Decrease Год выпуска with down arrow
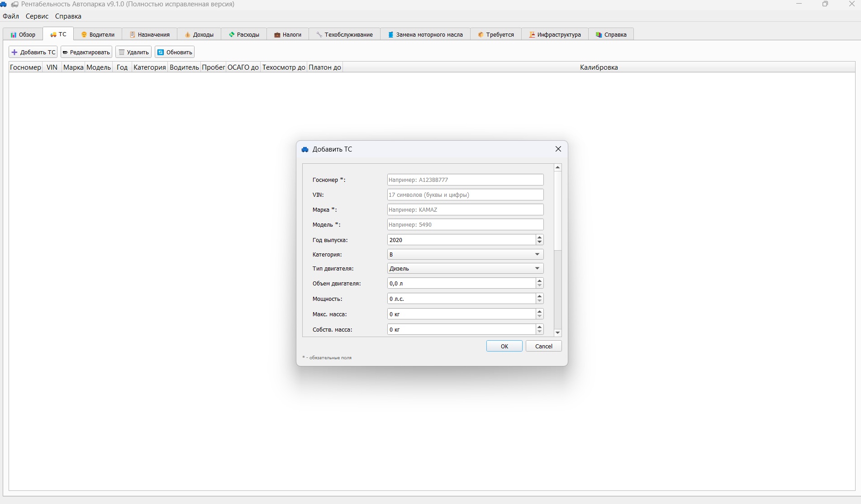This screenshot has width=861, height=504. [x=539, y=242]
